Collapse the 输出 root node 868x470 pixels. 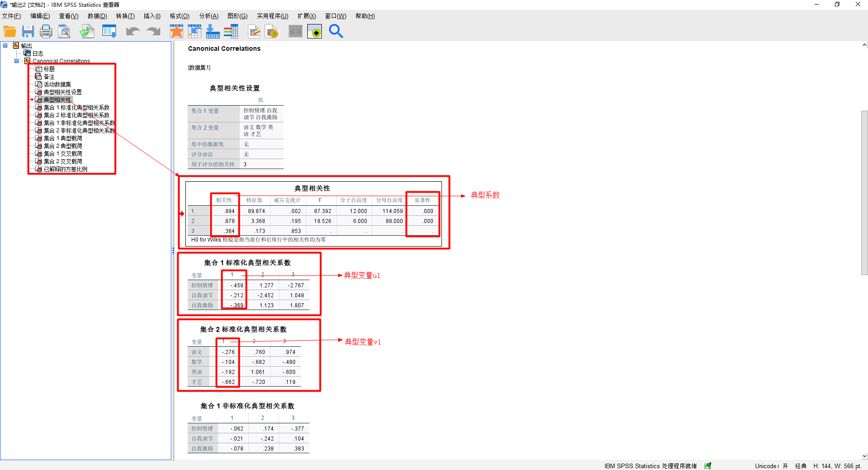tap(5, 45)
